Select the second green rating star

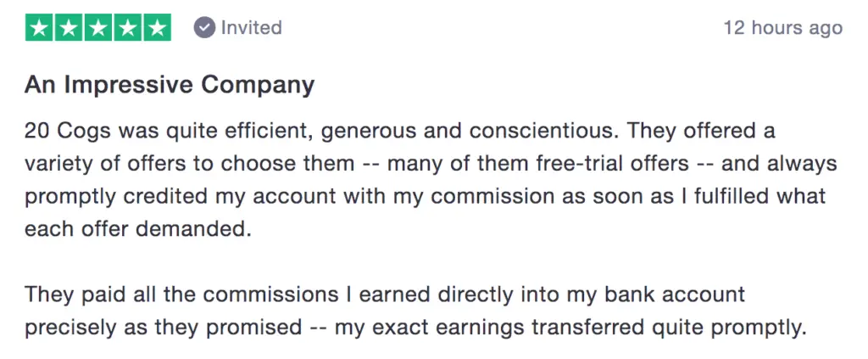[69, 27]
